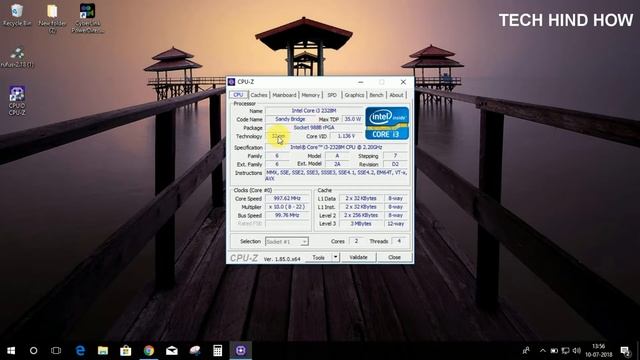Launch Microsoft Edge from the taskbar
640x360 pixels.
click(80, 350)
